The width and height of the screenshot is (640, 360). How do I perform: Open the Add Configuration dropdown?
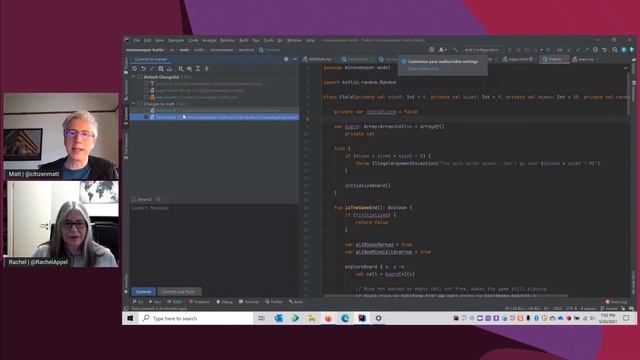482,50
